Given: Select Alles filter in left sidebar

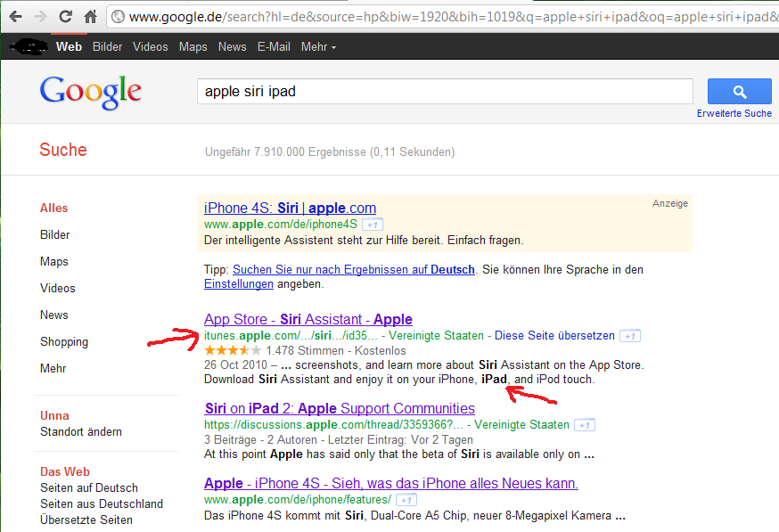Looking at the screenshot, I should [53, 209].
